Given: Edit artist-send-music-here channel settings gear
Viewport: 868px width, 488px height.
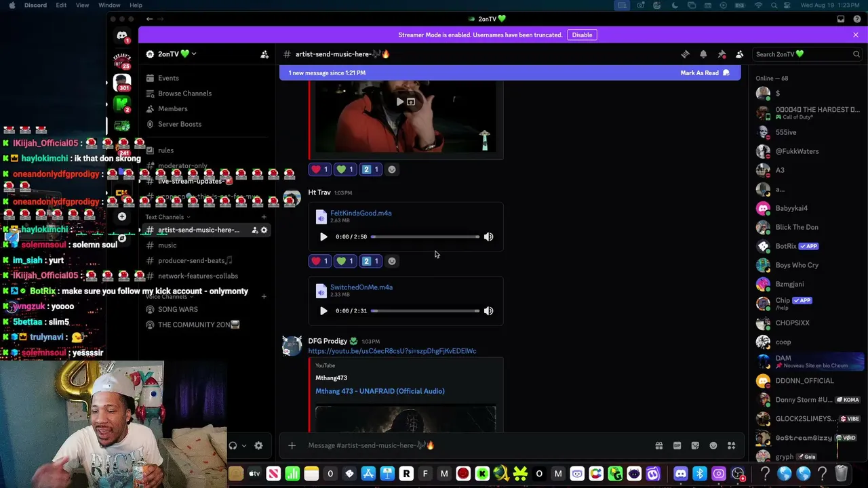Looking at the screenshot, I should point(264,230).
